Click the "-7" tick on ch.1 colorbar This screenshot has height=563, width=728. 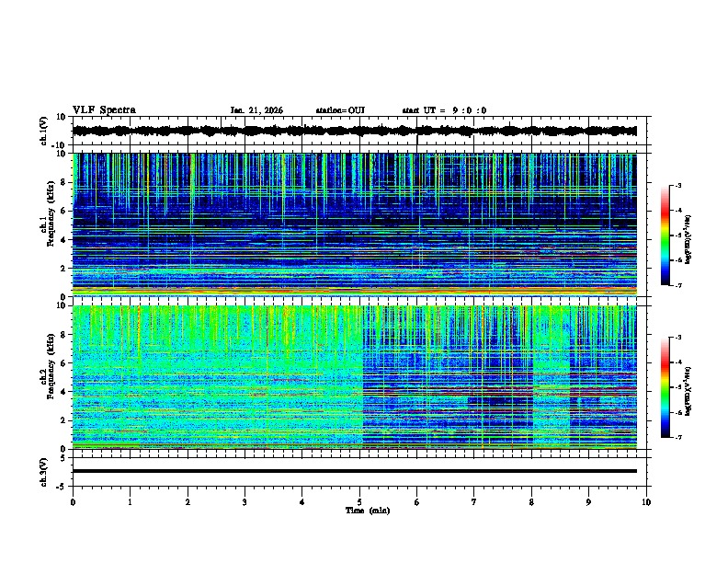pos(678,285)
